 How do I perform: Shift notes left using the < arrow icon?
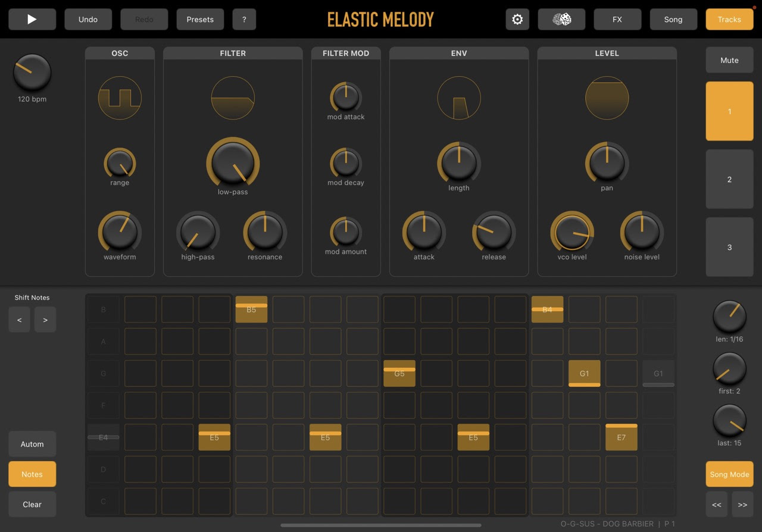pos(19,320)
